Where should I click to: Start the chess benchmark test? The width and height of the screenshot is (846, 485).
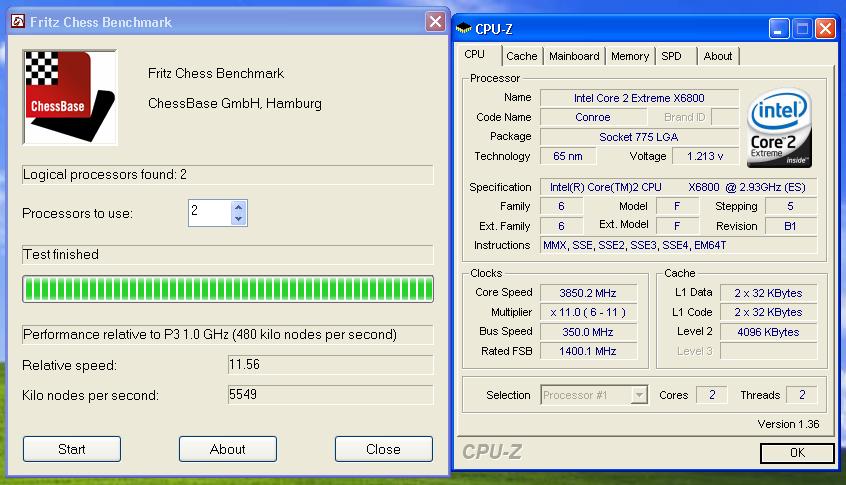point(72,449)
